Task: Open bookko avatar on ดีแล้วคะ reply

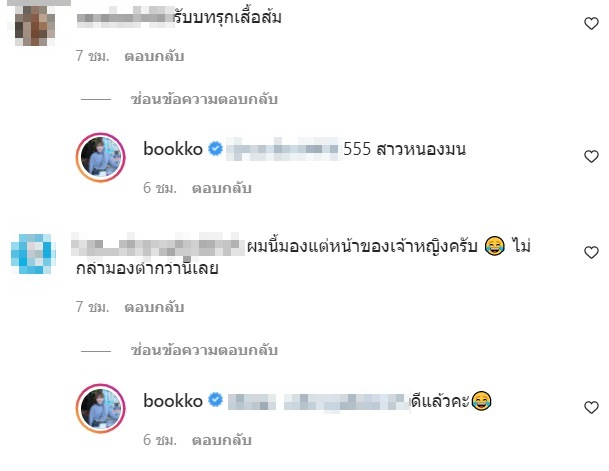Action: [x=101, y=408]
